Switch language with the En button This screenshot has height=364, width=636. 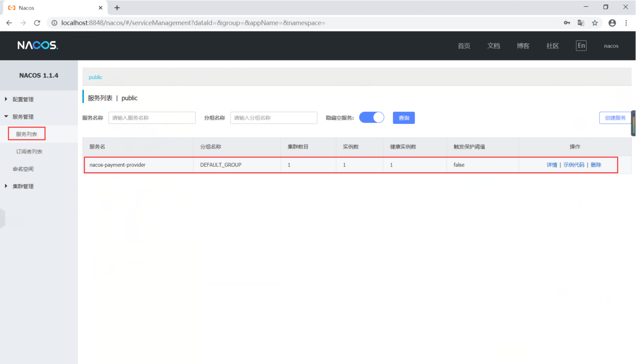[581, 46]
